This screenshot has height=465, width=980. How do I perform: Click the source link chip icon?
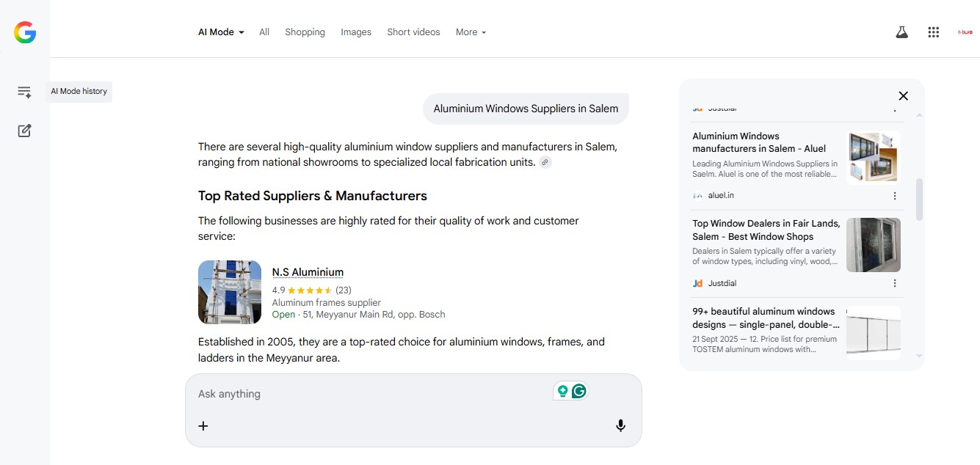(545, 162)
